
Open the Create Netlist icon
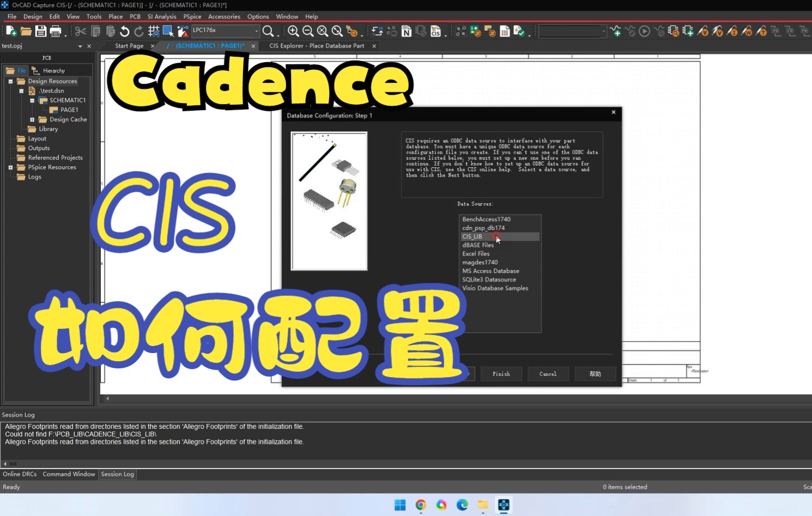[407, 32]
